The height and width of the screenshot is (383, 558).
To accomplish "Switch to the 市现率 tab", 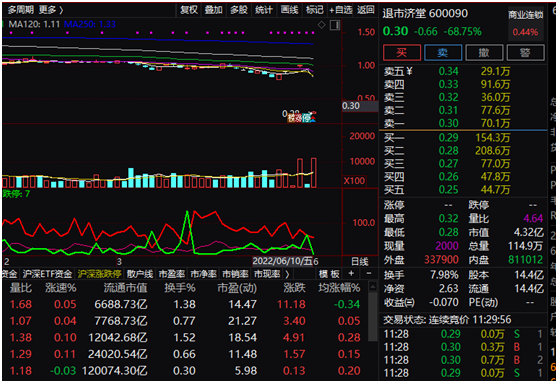I will (267, 274).
